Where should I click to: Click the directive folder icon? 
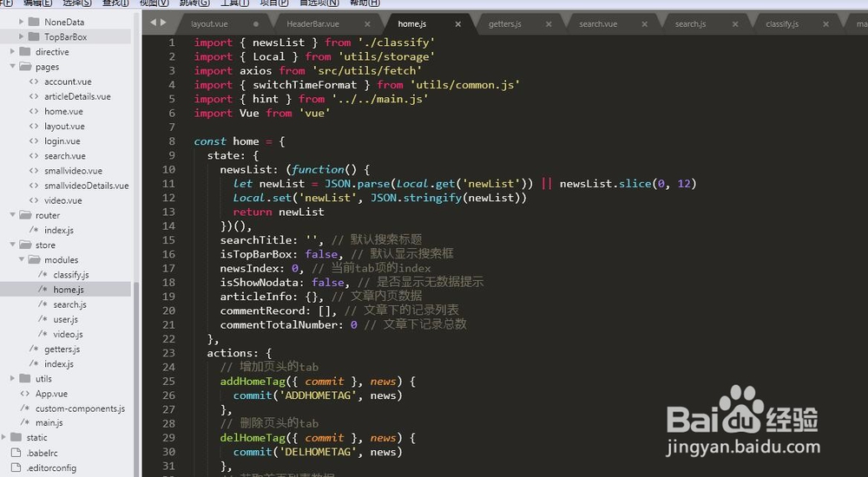pos(25,51)
